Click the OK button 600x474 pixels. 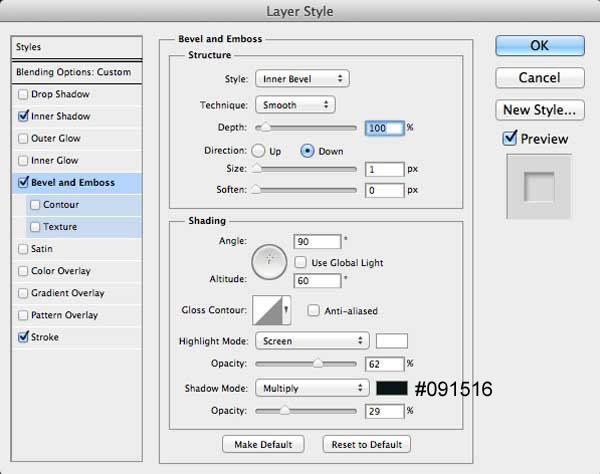point(540,46)
